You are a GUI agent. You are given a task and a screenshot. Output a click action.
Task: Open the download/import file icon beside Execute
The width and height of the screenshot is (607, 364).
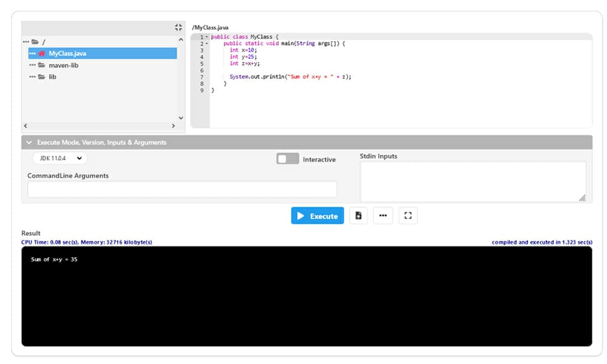(x=358, y=215)
